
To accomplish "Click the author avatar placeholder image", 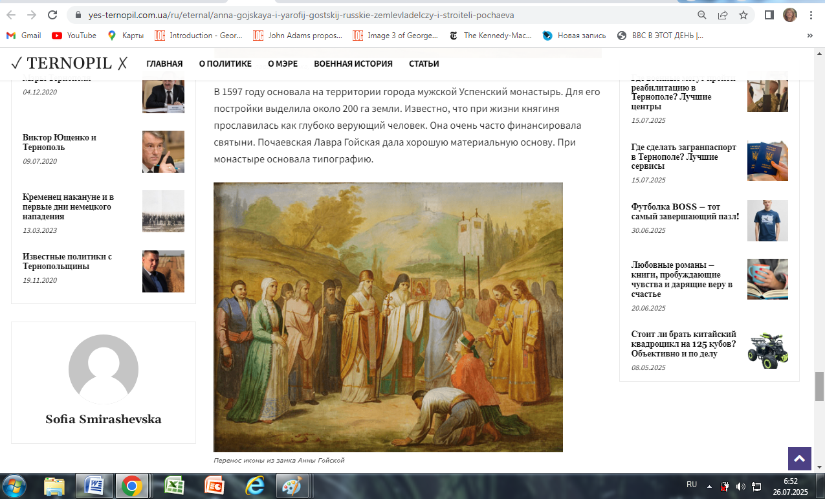I will (104, 369).
